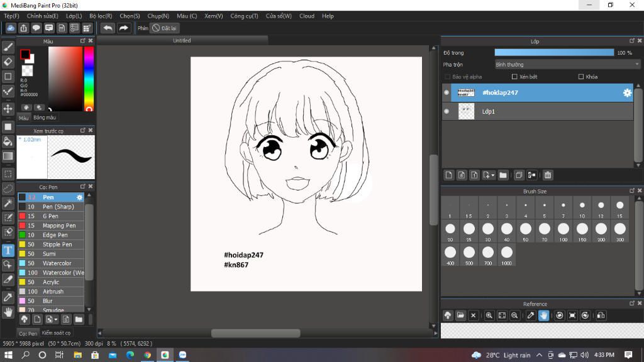Pick a color in saturation square
Viewport: 644px width, 362px height.
tap(65, 79)
